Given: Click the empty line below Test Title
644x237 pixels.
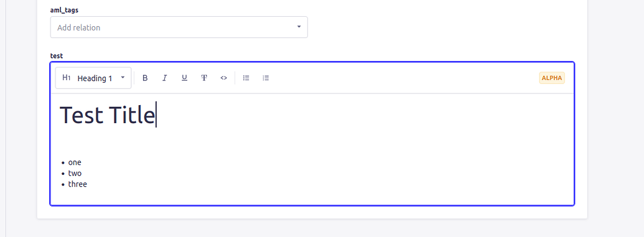Looking at the screenshot, I should pos(312,142).
